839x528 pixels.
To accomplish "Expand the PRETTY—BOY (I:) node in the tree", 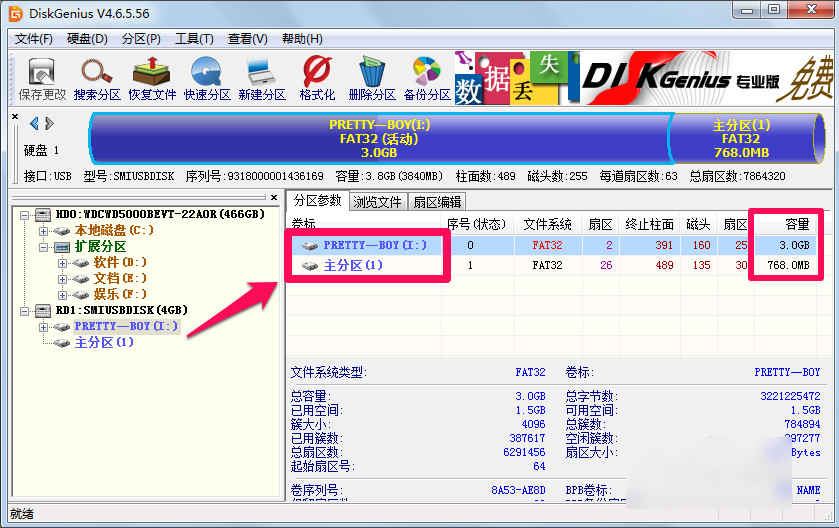I will (x=44, y=326).
